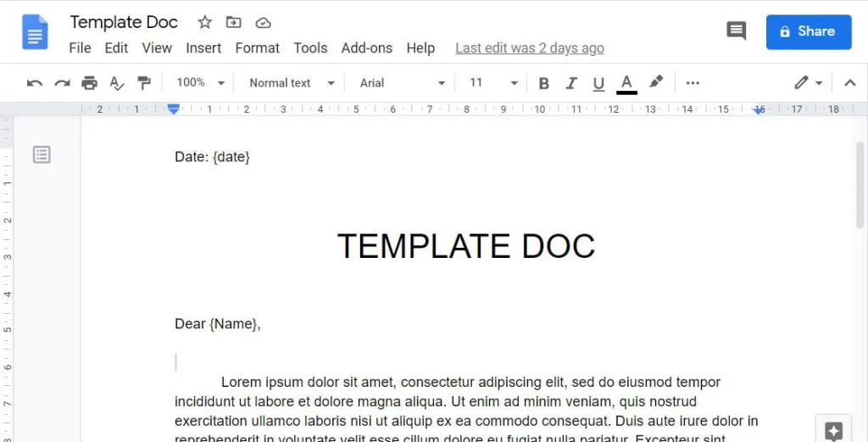Open the editing mode pencil dropdown
The width and height of the screenshot is (868, 442).
[809, 83]
